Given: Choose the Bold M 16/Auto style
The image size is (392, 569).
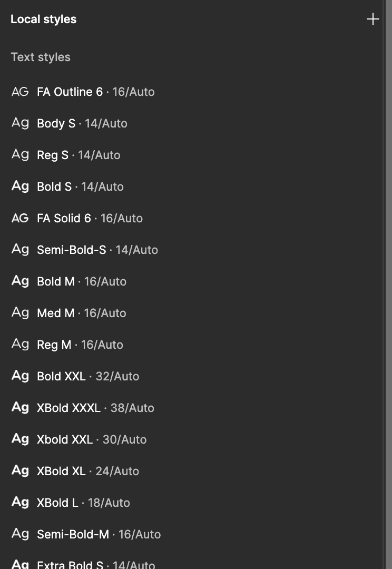Looking at the screenshot, I should pos(82,281).
